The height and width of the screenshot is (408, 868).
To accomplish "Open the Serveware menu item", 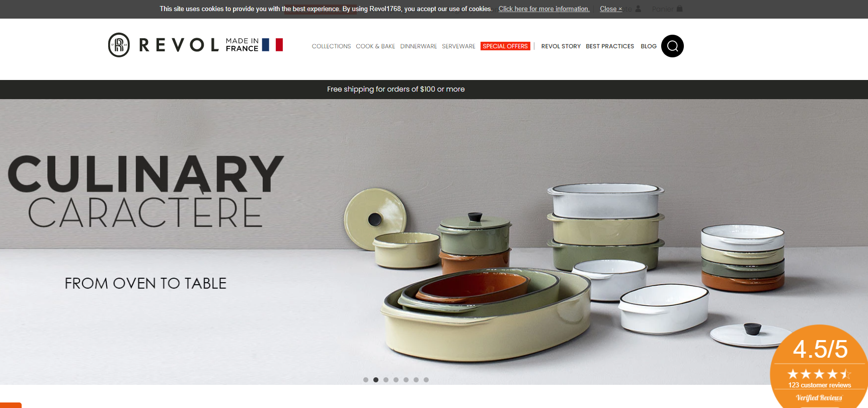I will [x=458, y=46].
